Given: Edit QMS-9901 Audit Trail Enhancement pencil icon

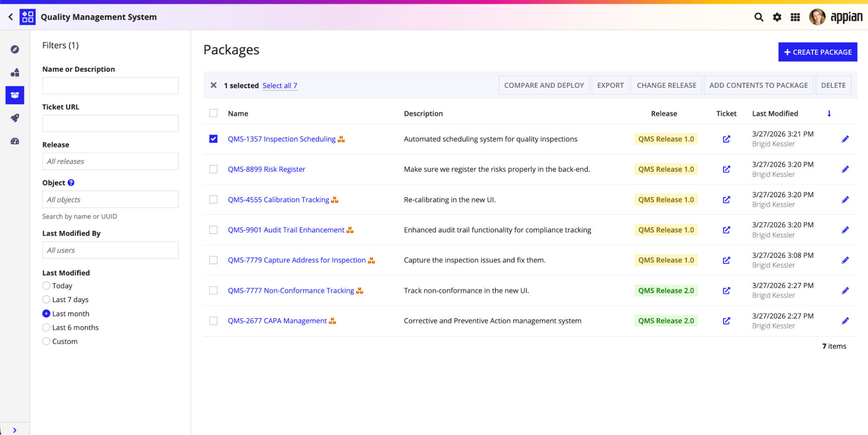Looking at the screenshot, I should pos(845,230).
